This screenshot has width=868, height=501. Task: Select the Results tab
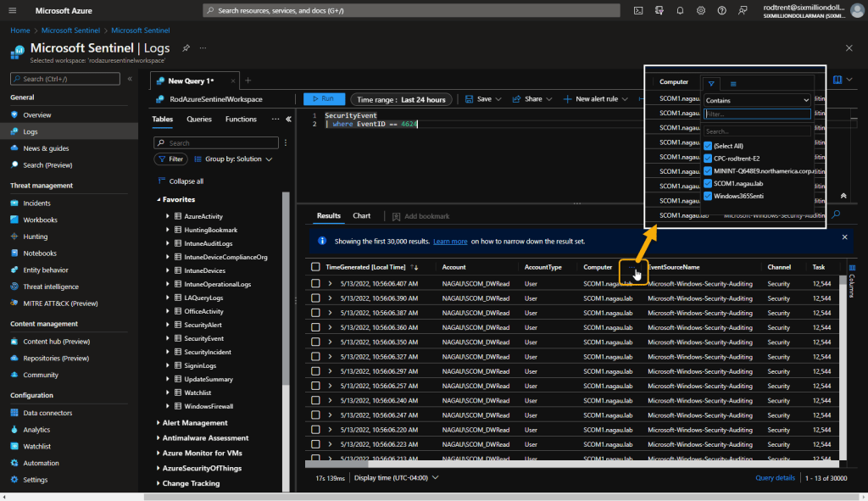329,216
